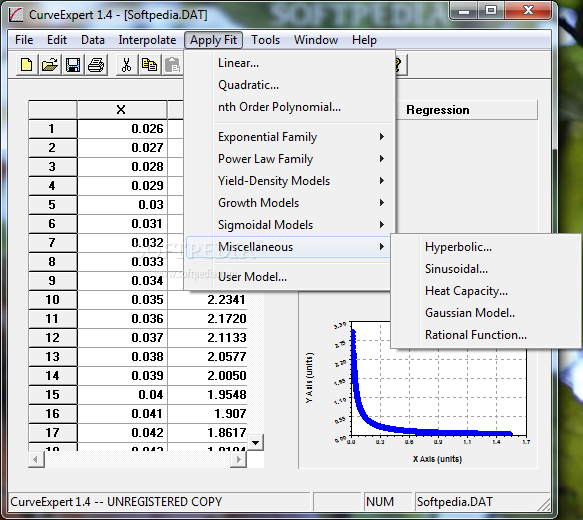Select row header 1
The width and height of the screenshot is (583, 520).
click(x=52, y=129)
